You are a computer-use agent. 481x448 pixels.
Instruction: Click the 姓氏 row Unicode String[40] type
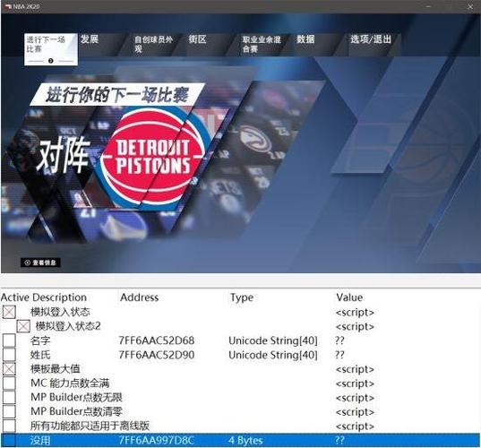point(273,355)
